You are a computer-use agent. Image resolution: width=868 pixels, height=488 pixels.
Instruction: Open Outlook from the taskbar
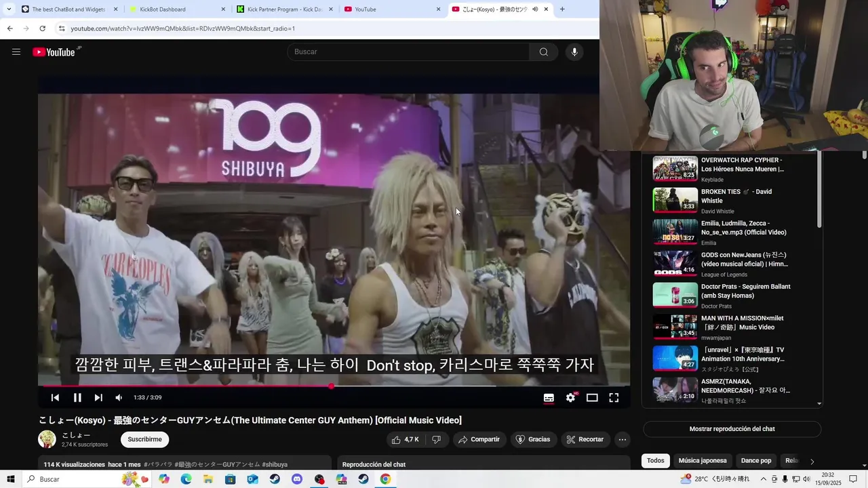252,479
